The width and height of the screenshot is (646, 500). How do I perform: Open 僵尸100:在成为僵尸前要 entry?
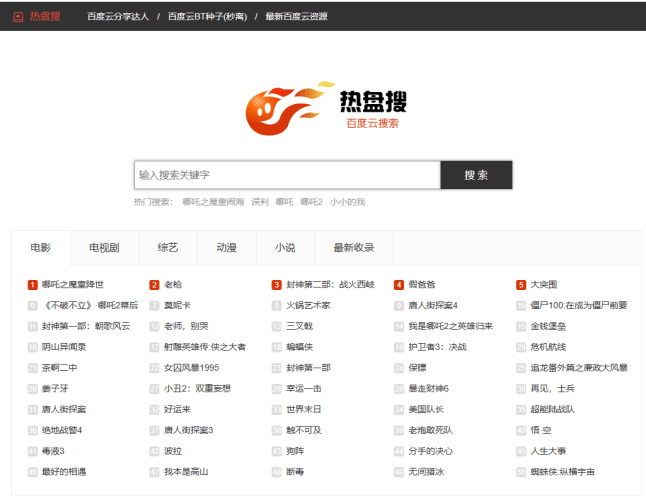(579, 305)
